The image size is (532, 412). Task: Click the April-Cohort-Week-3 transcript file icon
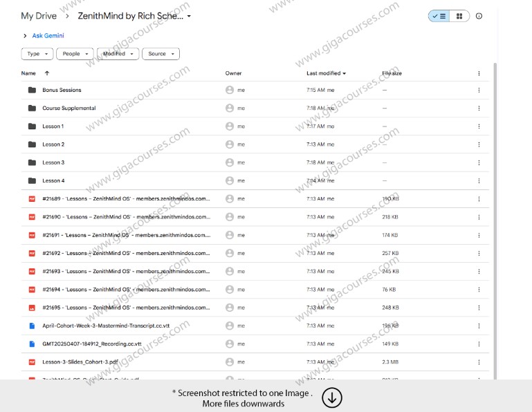pyautogui.click(x=32, y=326)
